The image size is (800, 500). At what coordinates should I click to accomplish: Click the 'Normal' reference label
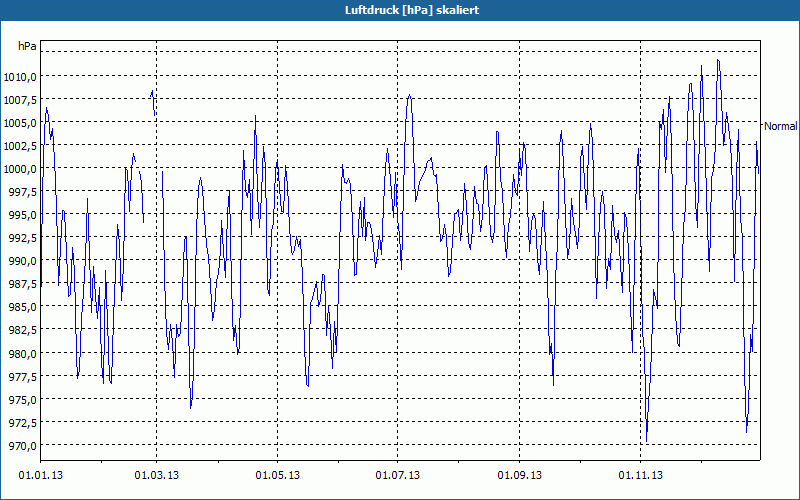click(x=780, y=126)
